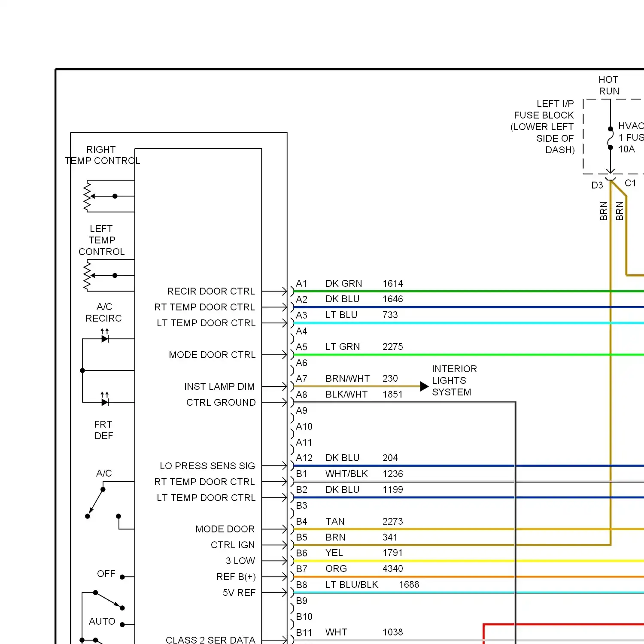Screen dimensions: 644x644
Task: Select the RECIR DOOR CTRL signal label
Action: tap(211, 291)
